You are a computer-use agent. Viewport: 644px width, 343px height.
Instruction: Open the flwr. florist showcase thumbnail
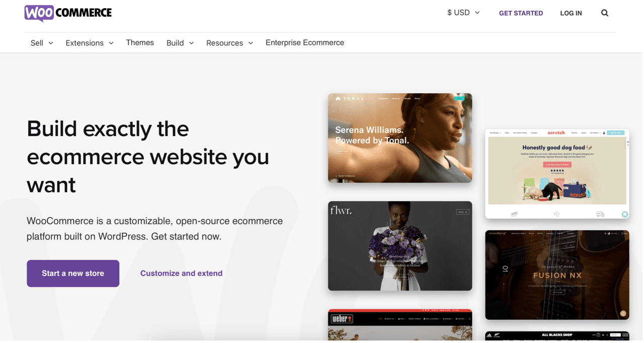[x=400, y=246]
